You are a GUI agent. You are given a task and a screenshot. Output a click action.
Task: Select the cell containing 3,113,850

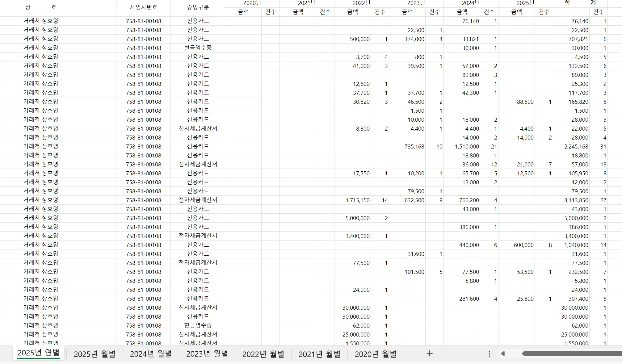pyautogui.click(x=576, y=200)
